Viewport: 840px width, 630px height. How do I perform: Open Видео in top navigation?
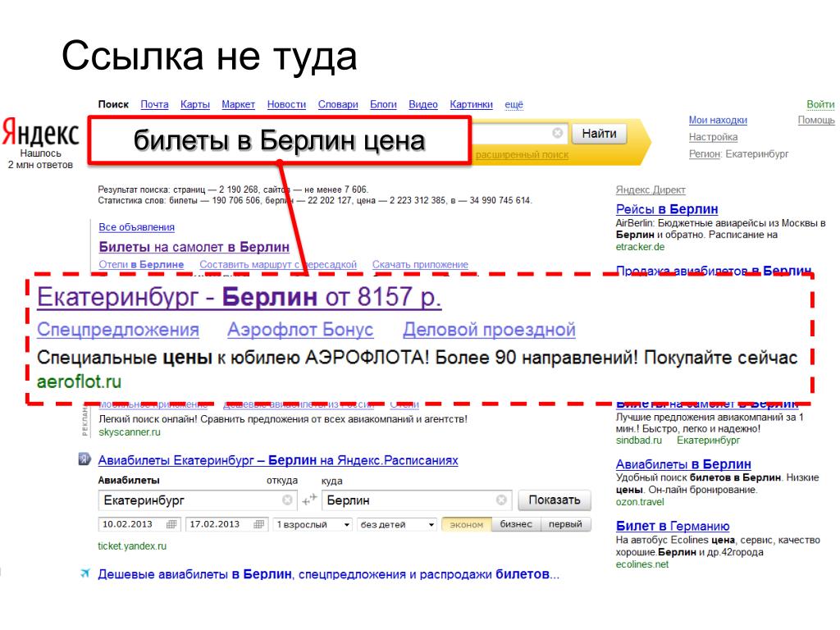point(423,104)
